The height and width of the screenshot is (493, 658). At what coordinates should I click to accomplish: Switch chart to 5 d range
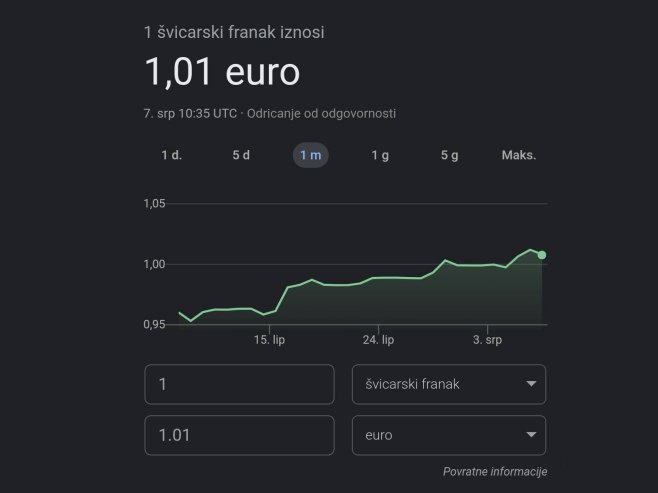point(241,155)
